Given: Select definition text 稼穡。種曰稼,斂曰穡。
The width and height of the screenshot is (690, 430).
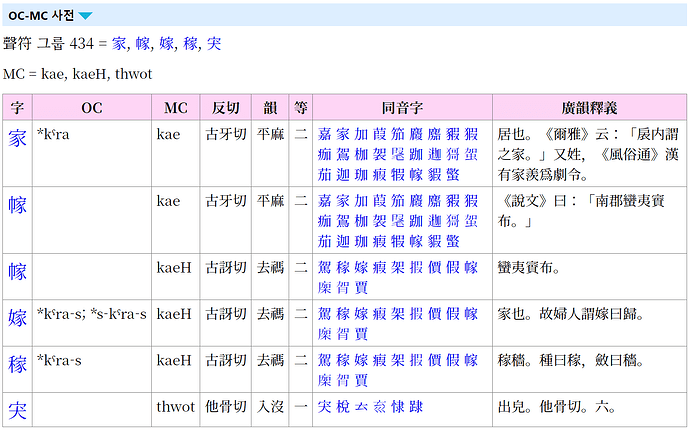Looking at the screenshot, I should [x=571, y=360].
